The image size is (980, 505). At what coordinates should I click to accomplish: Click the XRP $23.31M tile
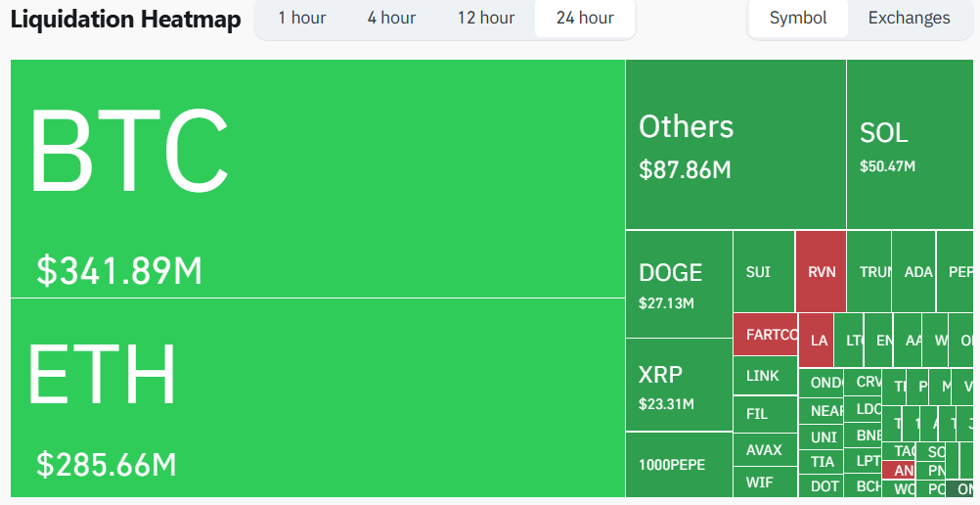pyautogui.click(x=679, y=385)
